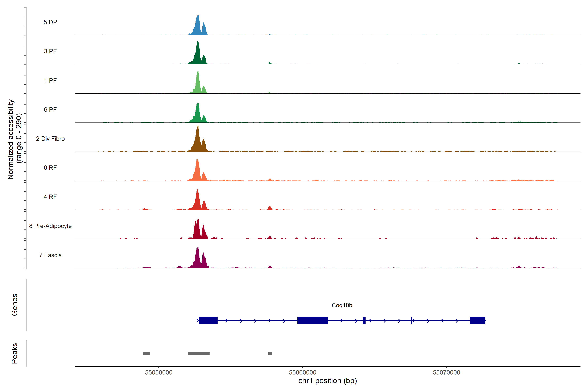Click the Coq10b gene name label

tap(342, 305)
